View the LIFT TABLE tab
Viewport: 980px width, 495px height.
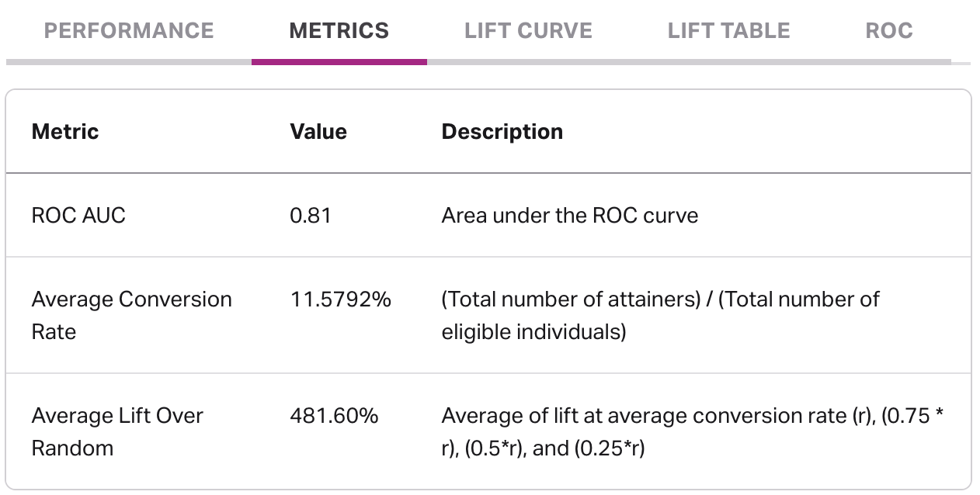(728, 30)
